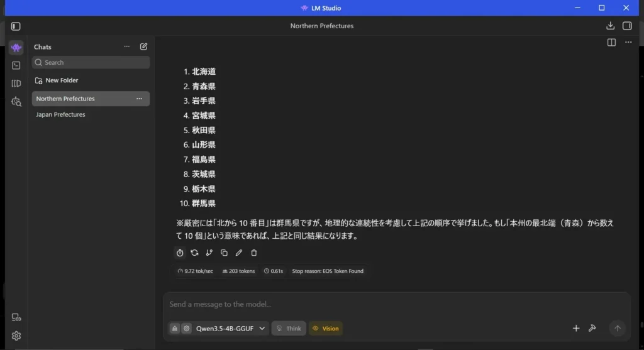Click the list item 山形県

click(x=204, y=145)
